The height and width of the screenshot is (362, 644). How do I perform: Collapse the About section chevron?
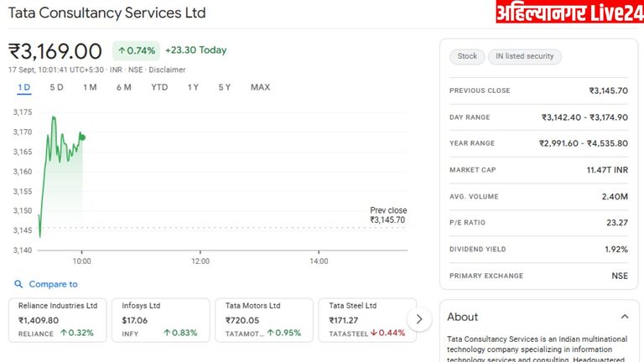624,317
